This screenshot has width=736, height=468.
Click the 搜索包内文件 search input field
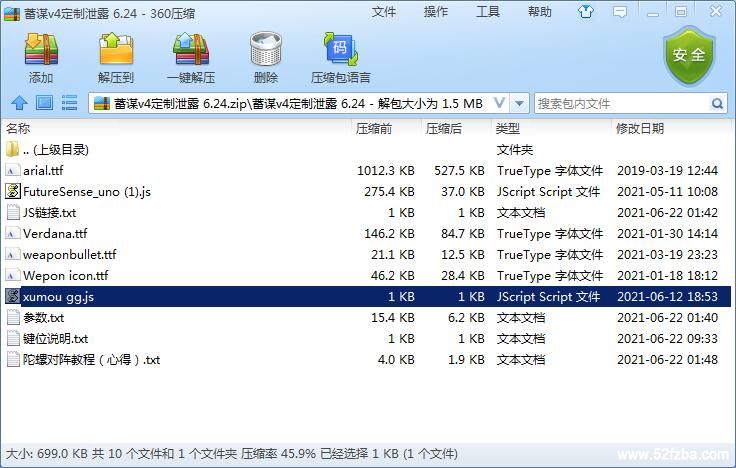(620, 103)
